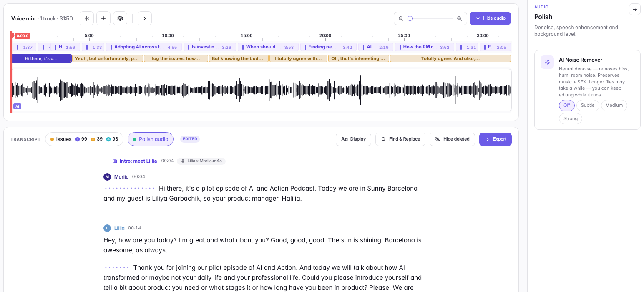Select chapter clip 'H.' 1:59
Screen dimensions: 644x292
coord(65,47)
